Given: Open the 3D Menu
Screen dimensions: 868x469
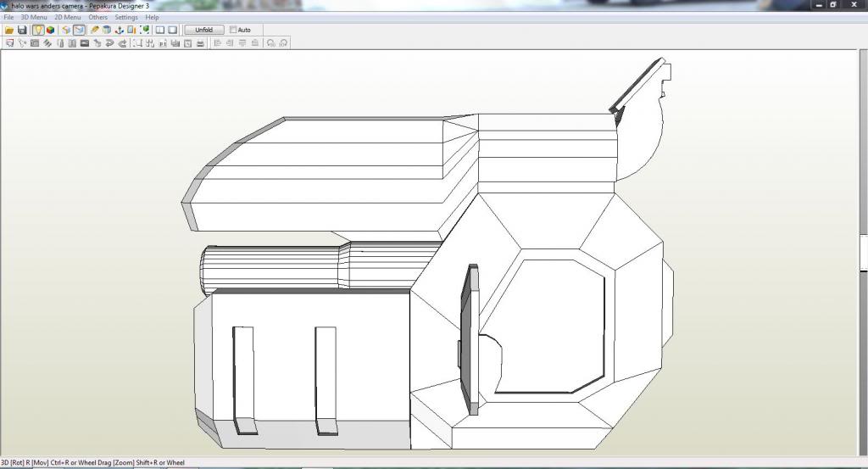Looking at the screenshot, I should [x=34, y=17].
